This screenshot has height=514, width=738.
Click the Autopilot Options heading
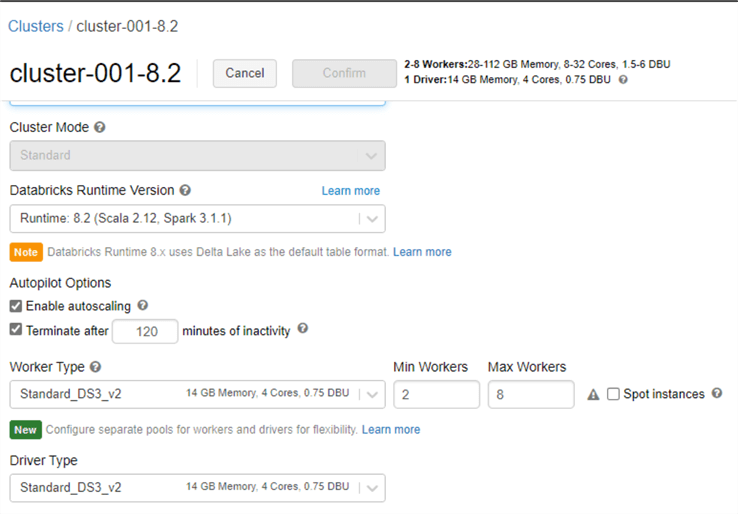coord(60,283)
